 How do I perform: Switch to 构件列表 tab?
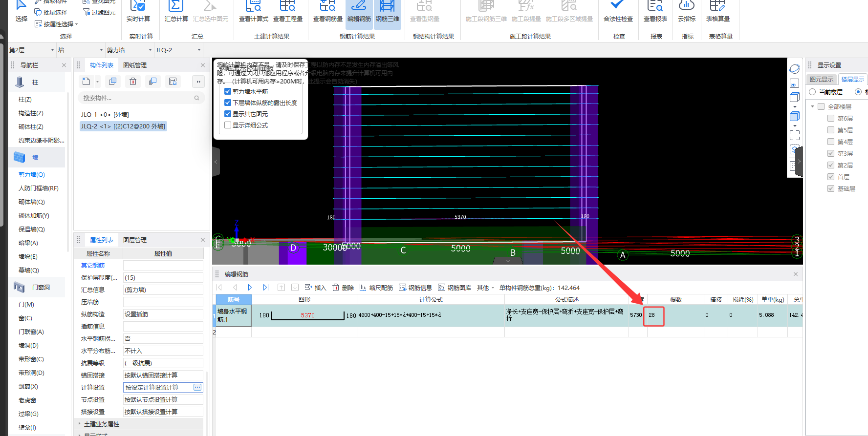pos(102,65)
